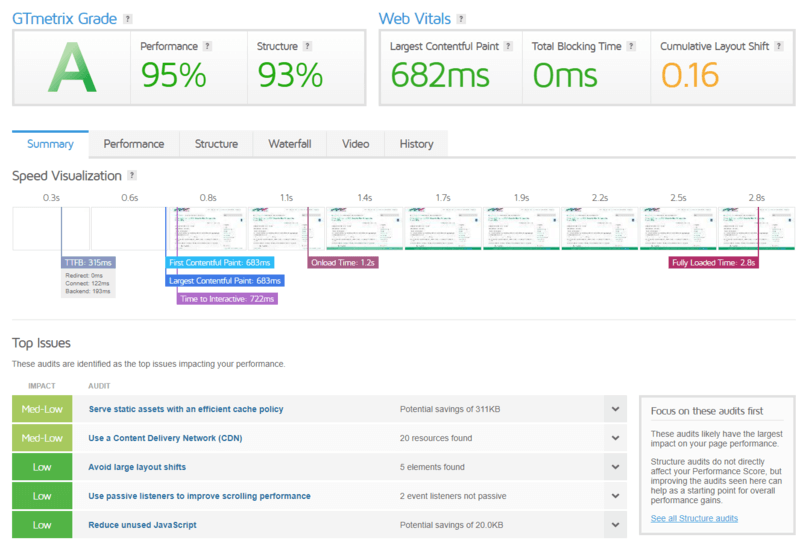Screen dimensions: 800x546
Task: Open the See all Structure audits link
Action: (x=694, y=518)
